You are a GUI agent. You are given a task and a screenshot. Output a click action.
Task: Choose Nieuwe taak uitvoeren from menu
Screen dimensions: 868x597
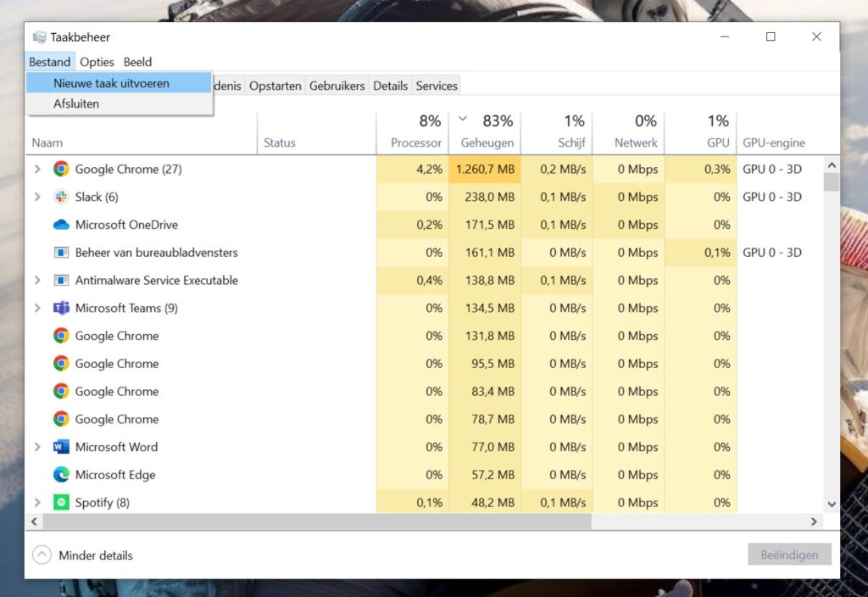(x=111, y=83)
